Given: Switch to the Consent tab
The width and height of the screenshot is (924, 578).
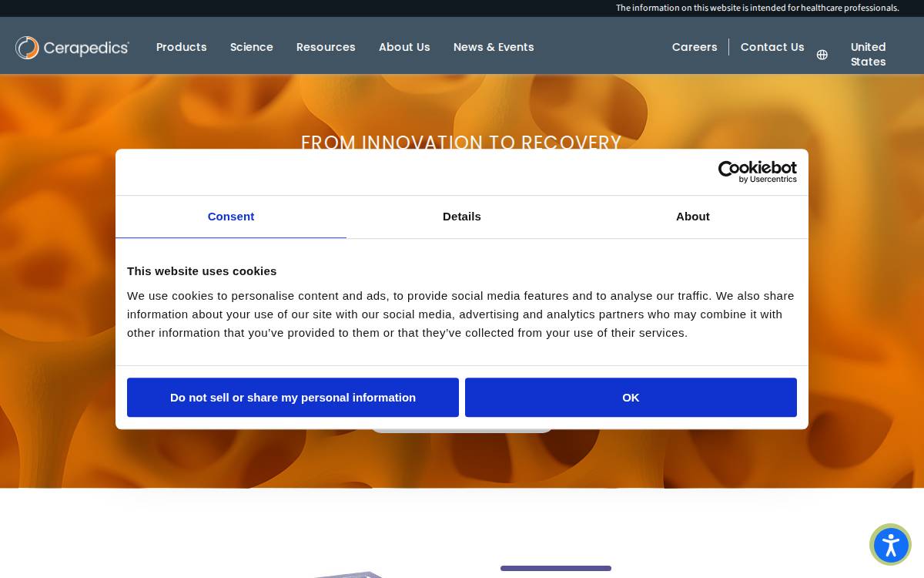Looking at the screenshot, I should coord(231,217).
